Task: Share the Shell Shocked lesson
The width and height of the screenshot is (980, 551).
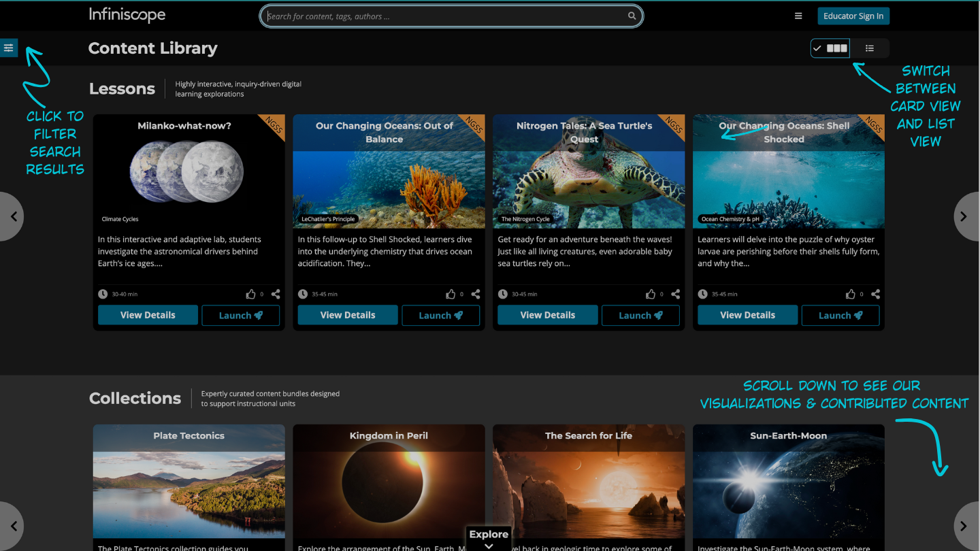Action: (x=875, y=295)
